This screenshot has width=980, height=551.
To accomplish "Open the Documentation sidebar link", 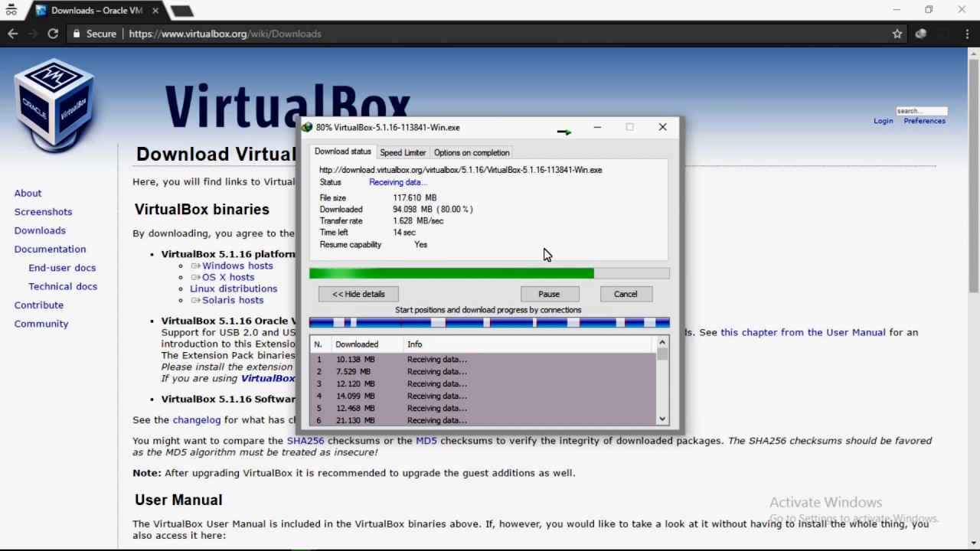I will (50, 249).
